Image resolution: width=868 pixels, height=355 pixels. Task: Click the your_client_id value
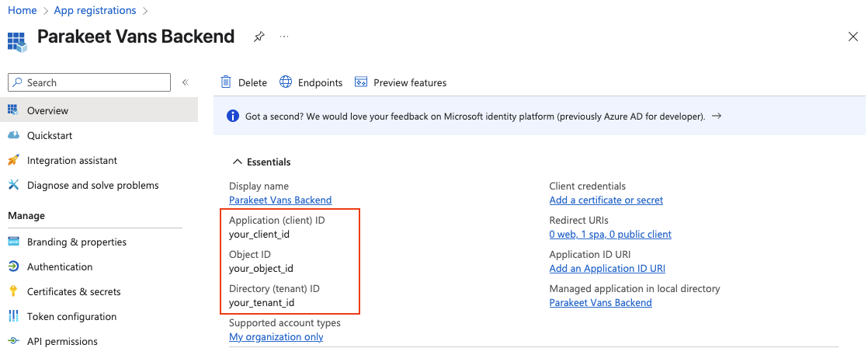point(259,235)
